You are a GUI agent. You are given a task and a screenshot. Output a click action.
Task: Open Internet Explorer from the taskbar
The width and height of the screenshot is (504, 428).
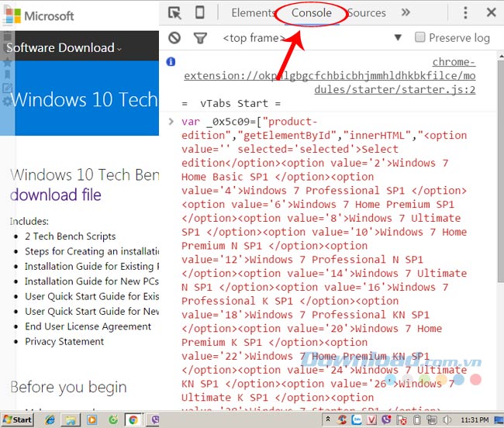(x=50, y=419)
